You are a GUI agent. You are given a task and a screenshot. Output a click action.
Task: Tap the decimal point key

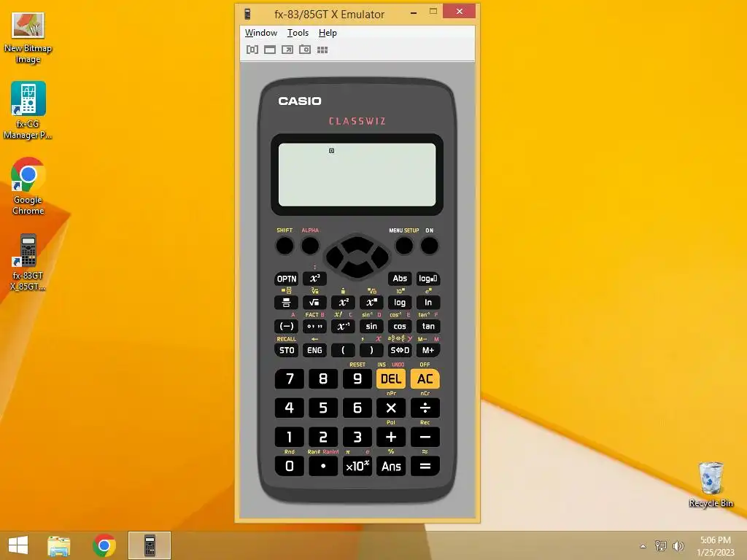pyautogui.click(x=323, y=466)
